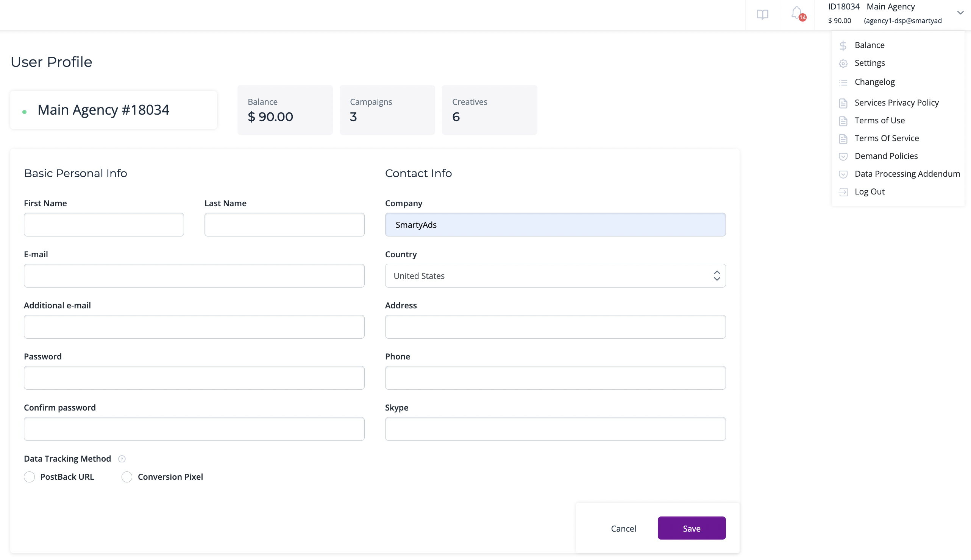
Task: Click the Creatives 6 card
Action: pos(489,110)
